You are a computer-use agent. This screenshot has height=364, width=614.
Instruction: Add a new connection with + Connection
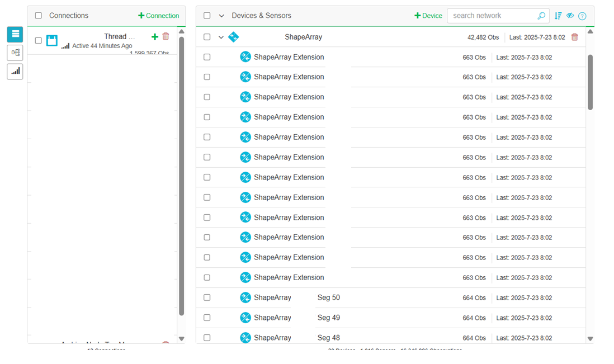coord(159,16)
